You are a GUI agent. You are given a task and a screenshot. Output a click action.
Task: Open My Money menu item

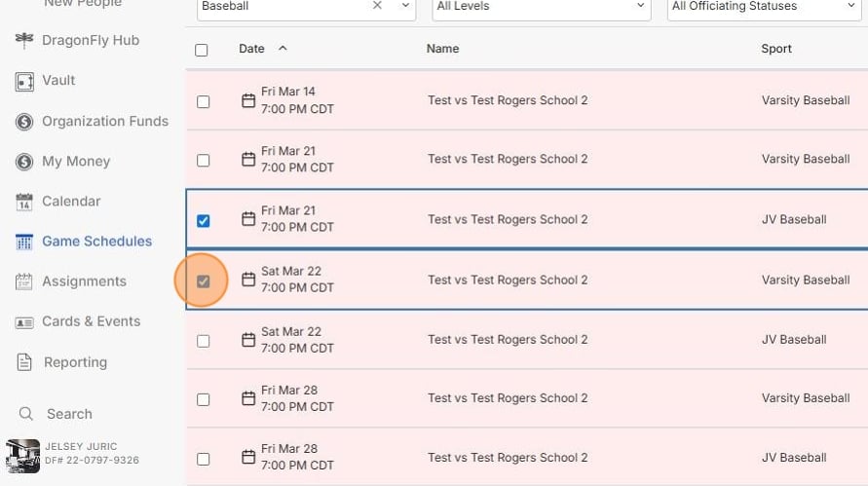pyautogui.click(x=75, y=162)
